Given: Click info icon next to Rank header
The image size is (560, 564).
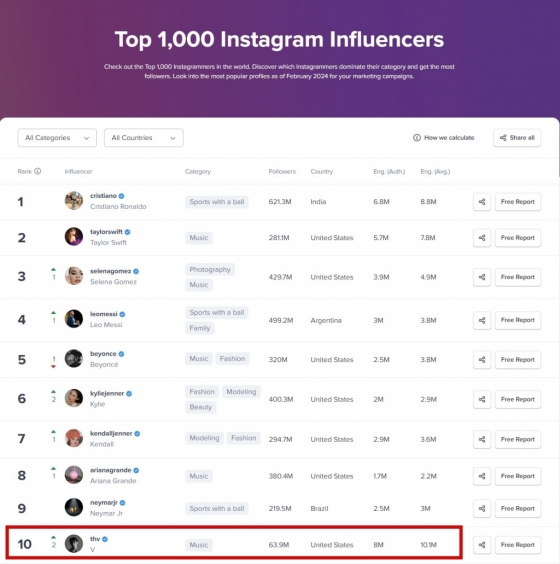Looking at the screenshot, I should pyautogui.click(x=37, y=171).
